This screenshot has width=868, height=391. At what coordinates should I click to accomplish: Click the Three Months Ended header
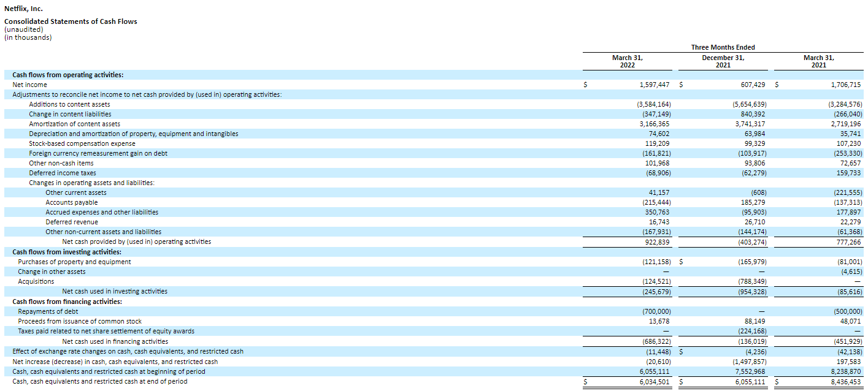point(723,47)
